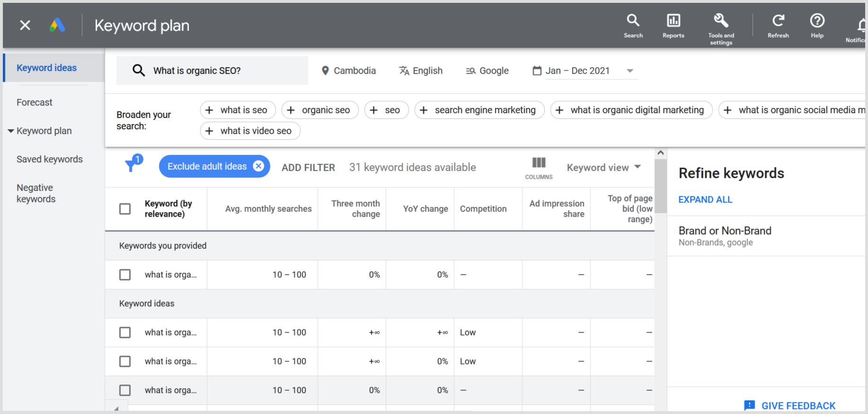Open the Cambodia location selector
This screenshot has height=414, width=868.
[x=348, y=71]
